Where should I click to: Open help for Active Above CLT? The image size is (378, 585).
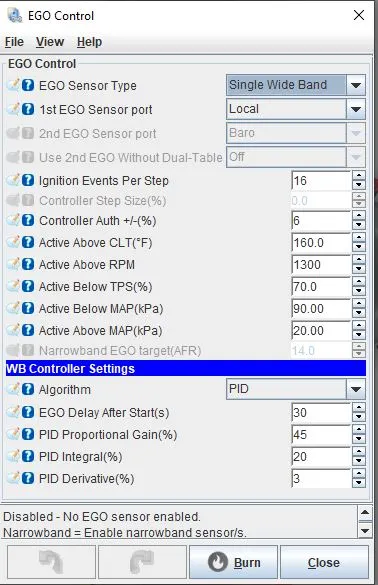[28, 243]
